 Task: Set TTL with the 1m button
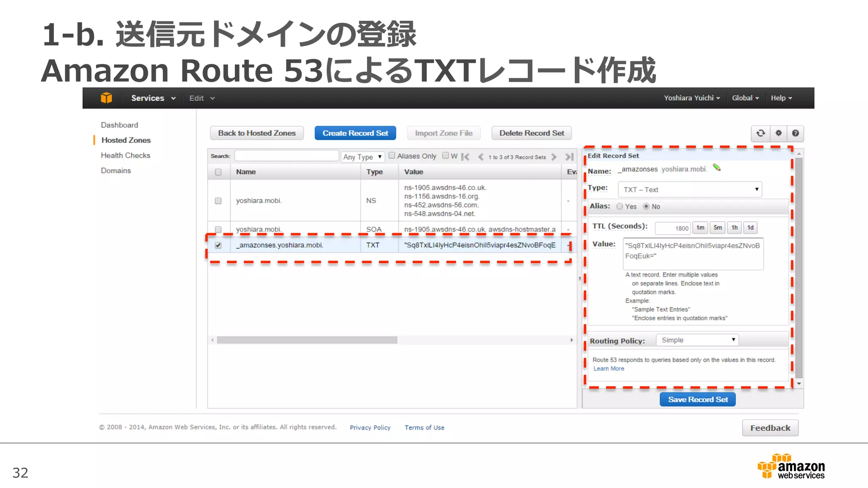700,227
